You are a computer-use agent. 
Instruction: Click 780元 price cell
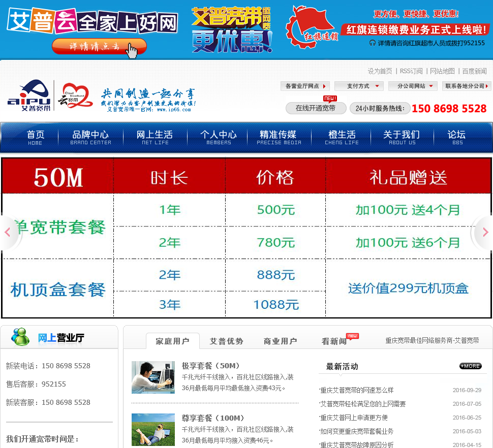pos(276,242)
